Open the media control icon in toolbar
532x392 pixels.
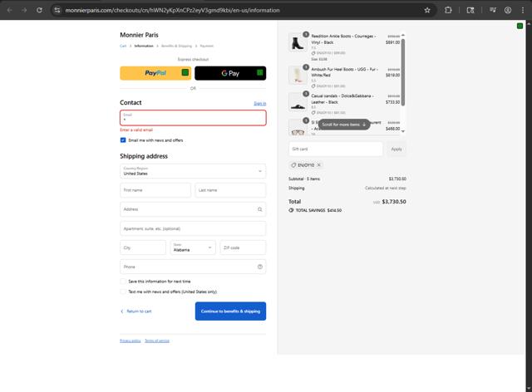(493, 10)
